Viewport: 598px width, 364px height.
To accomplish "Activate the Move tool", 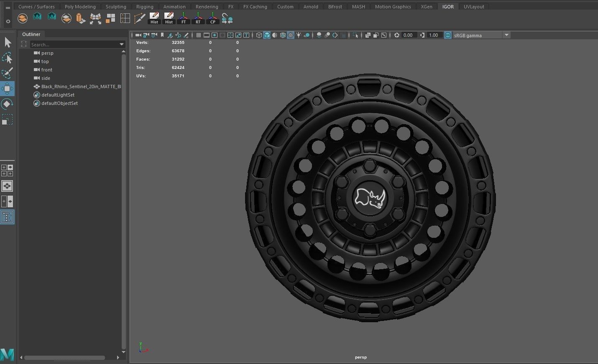I will (x=8, y=89).
